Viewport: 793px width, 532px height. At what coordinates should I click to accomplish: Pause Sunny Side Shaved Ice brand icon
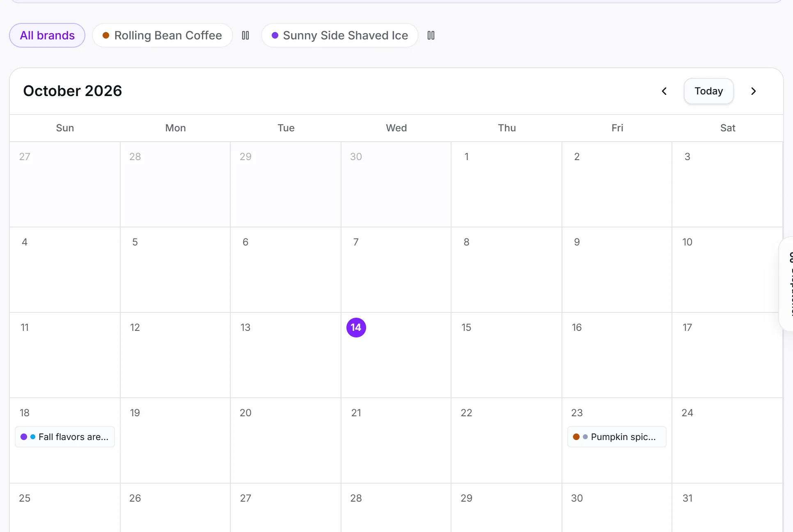point(431,35)
